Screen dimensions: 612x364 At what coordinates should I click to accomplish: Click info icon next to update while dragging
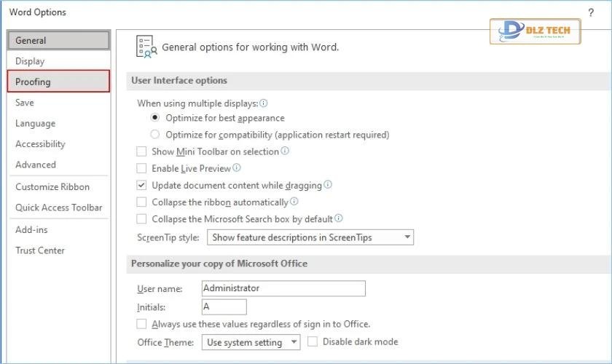(328, 185)
